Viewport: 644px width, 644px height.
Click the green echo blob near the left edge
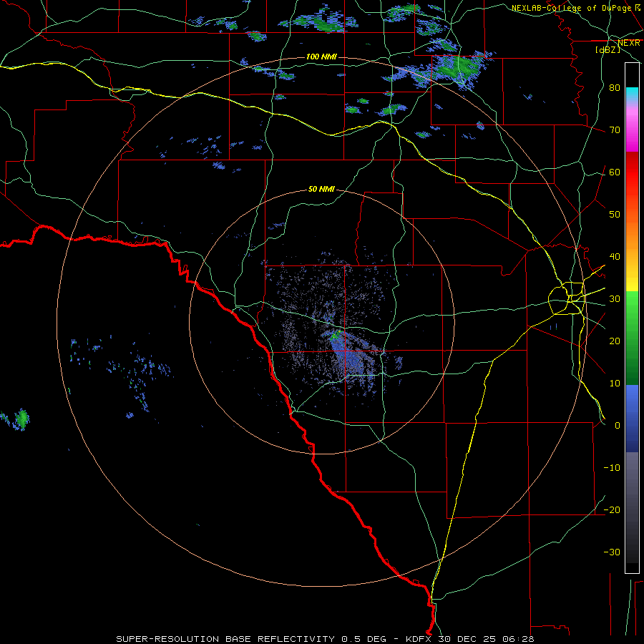(21, 419)
